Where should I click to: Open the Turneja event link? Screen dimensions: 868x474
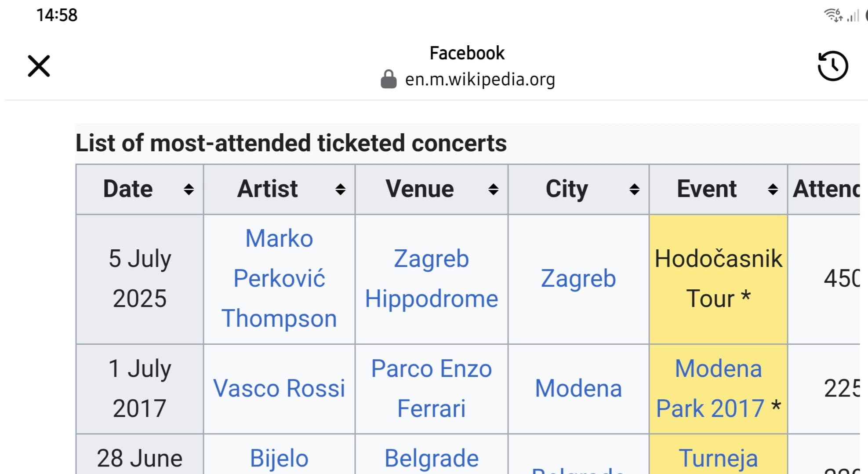pyautogui.click(x=719, y=458)
